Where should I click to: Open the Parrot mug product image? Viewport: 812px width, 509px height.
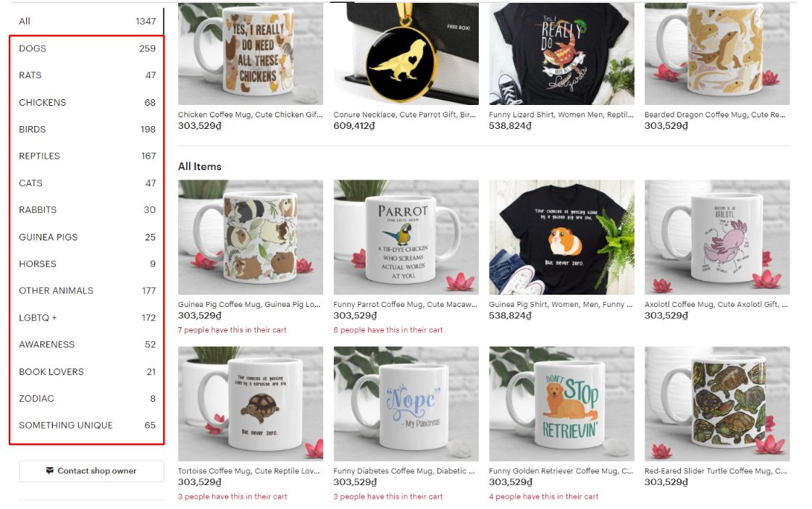click(406, 237)
